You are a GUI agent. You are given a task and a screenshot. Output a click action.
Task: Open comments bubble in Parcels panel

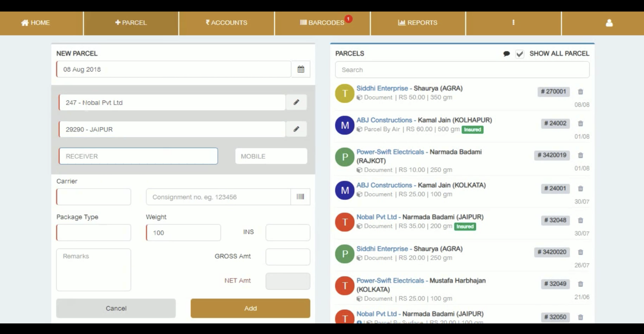tap(507, 54)
